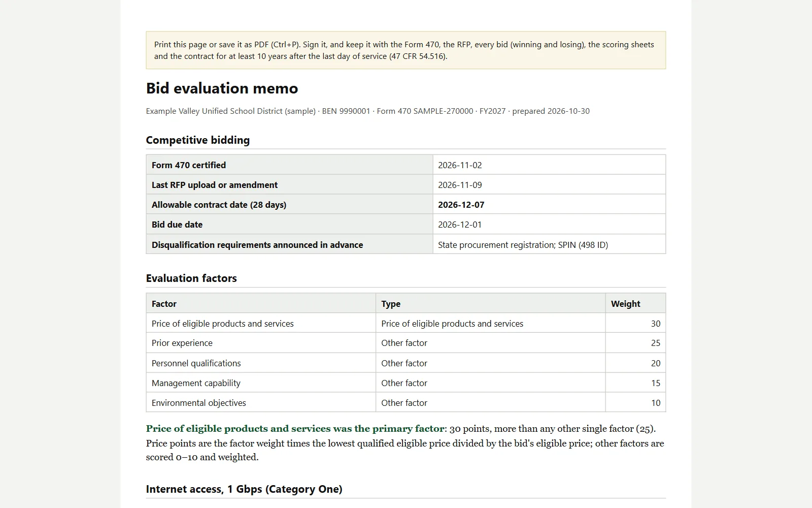Click 'Last RFP upload or amendment' label
The width and height of the screenshot is (812, 508).
point(215,185)
